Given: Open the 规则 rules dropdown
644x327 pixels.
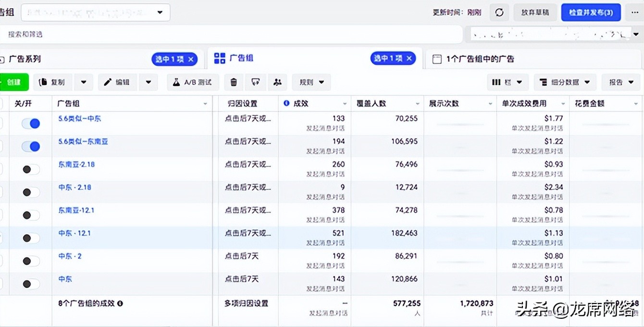Looking at the screenshot, I should [311, 82].
